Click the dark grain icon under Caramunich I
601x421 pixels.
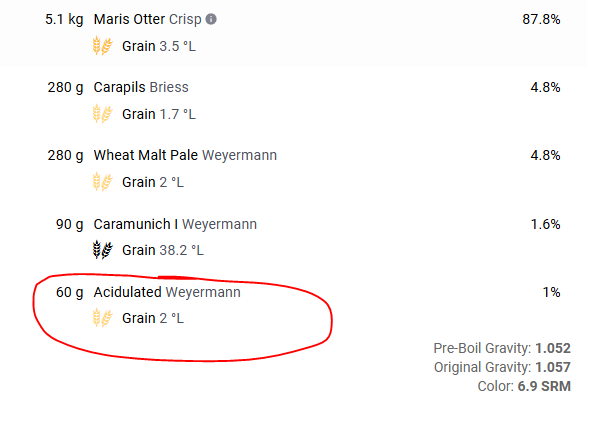pos(102,250)
